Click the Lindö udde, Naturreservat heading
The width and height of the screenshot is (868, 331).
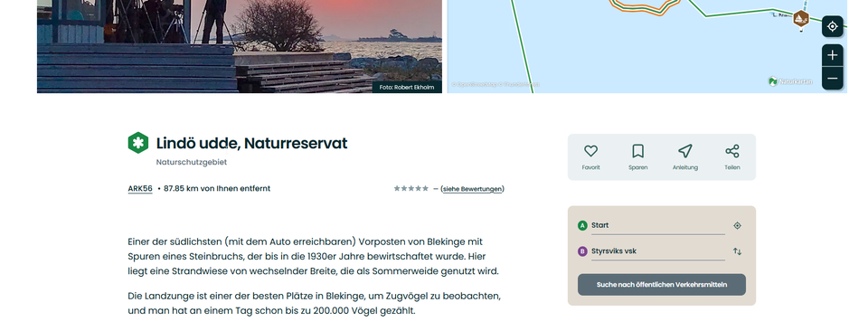[x=252, y=144]
